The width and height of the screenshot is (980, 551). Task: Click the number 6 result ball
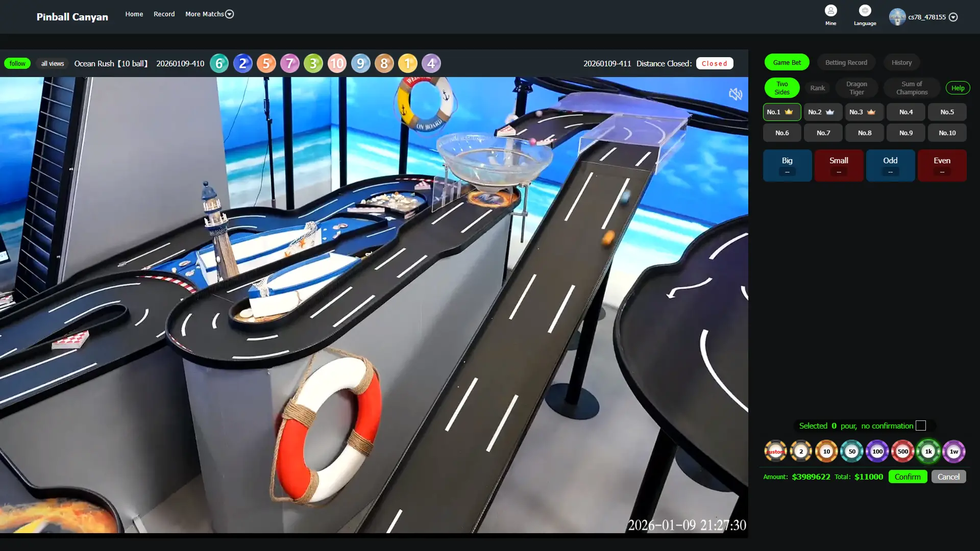pos(219,64)
